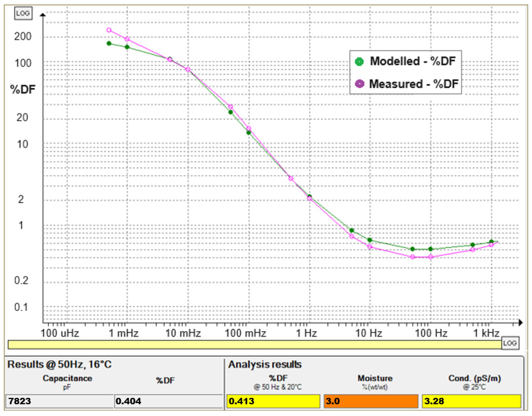The height and width of the screenshot is (416, 532).
Task: Click the modelled data point at 100 Hz
Action: tap(431, 249)
